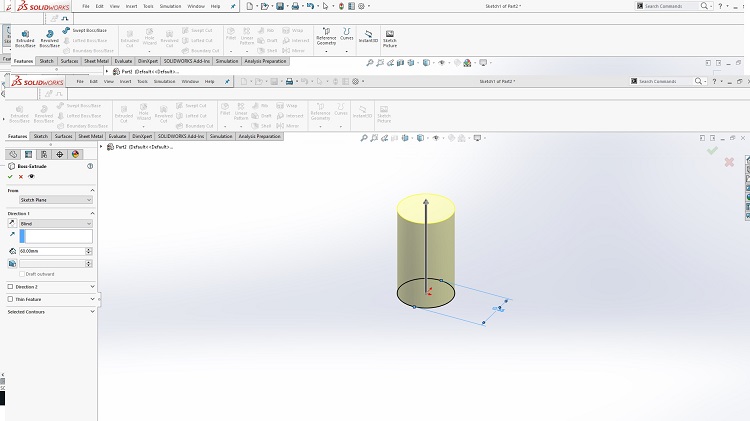Click the draft angle spinner arrows
Viewport: 750px width, 421px height.
point(88,264)
